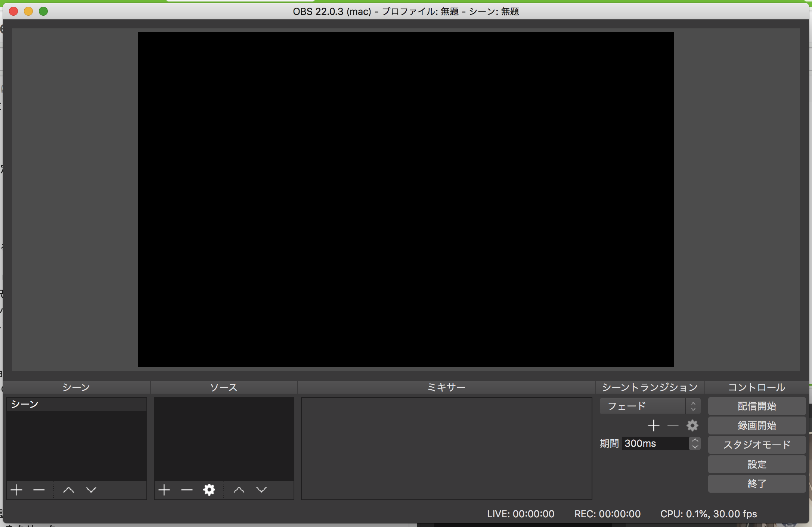Move source down with arrow icon
This screenshot has height=527, width=812.
pyautogui.click(x=261, y=490)
